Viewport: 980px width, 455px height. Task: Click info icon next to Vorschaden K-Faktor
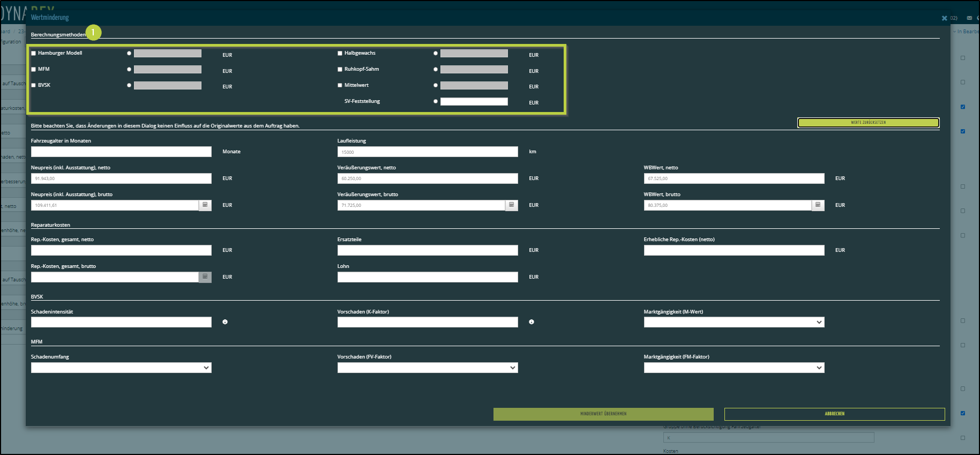click(x=532, y=322)
